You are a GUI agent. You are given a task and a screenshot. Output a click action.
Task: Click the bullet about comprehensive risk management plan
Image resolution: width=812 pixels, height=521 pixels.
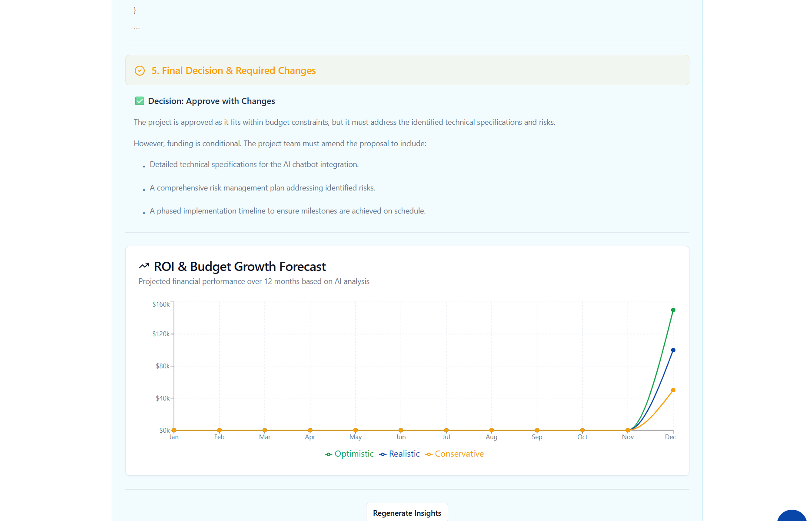coord(263,188)
